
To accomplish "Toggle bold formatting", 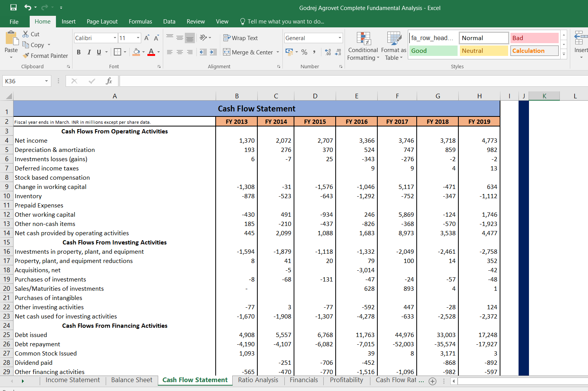I will click(79, 52).
